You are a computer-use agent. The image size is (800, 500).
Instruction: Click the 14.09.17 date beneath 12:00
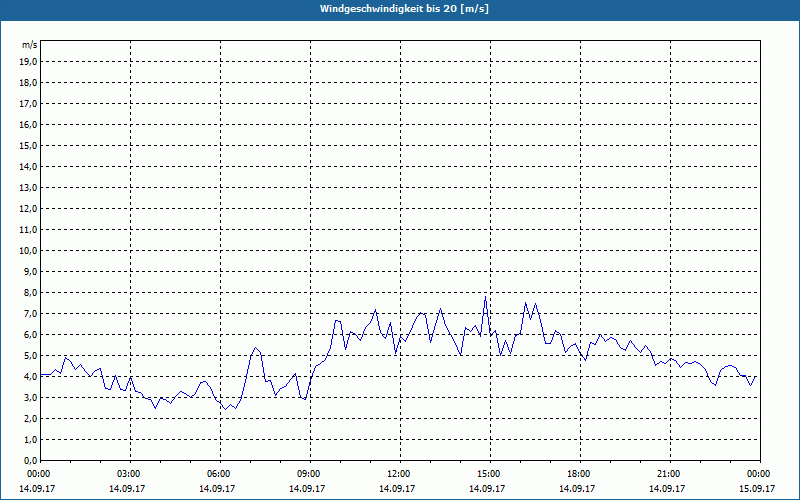pos(397,488)
